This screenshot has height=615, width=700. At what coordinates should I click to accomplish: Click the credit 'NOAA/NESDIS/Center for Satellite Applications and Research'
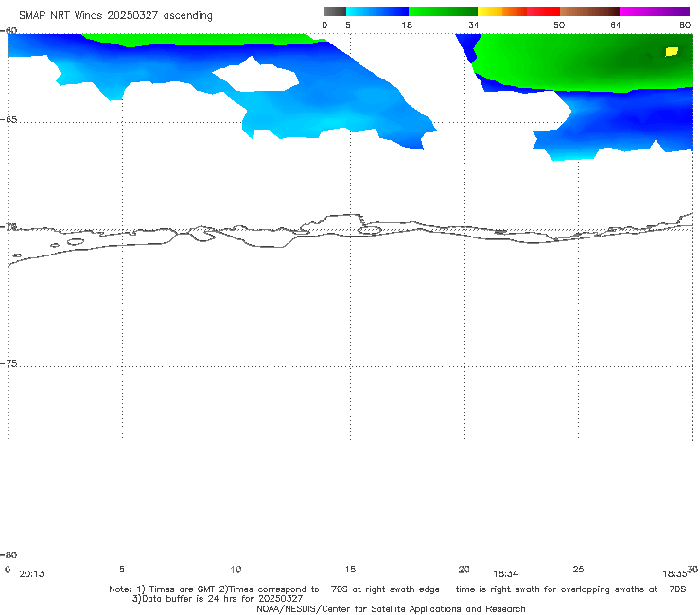click(x=391, y=609)
